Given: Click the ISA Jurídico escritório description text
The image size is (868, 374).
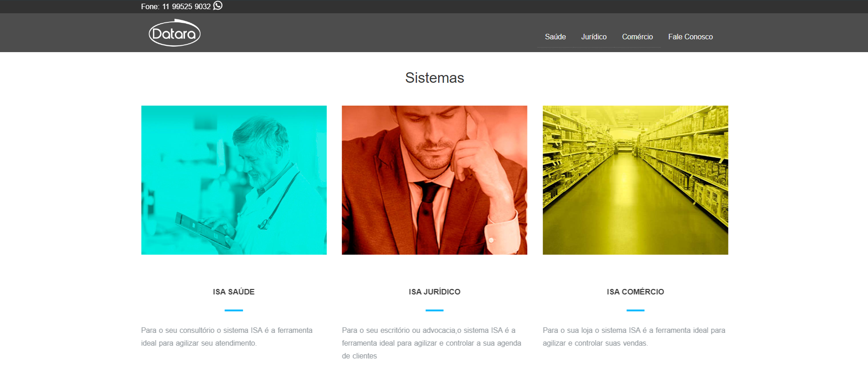Looking at the screenshot, I should pos(432,343).
